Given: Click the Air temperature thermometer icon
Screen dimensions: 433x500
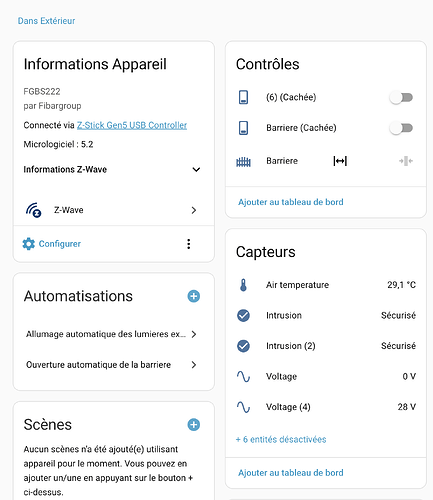Looking at the screenshot, I should 243,285.
